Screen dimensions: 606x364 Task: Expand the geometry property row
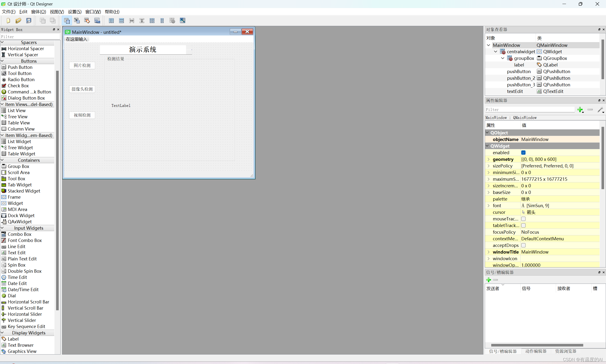[488, 159]
